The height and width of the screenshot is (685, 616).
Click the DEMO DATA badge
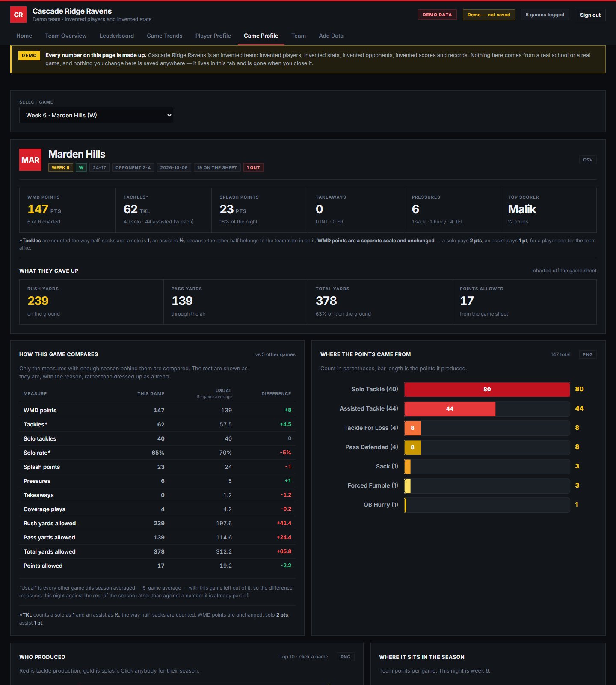(x=437, y=15)
